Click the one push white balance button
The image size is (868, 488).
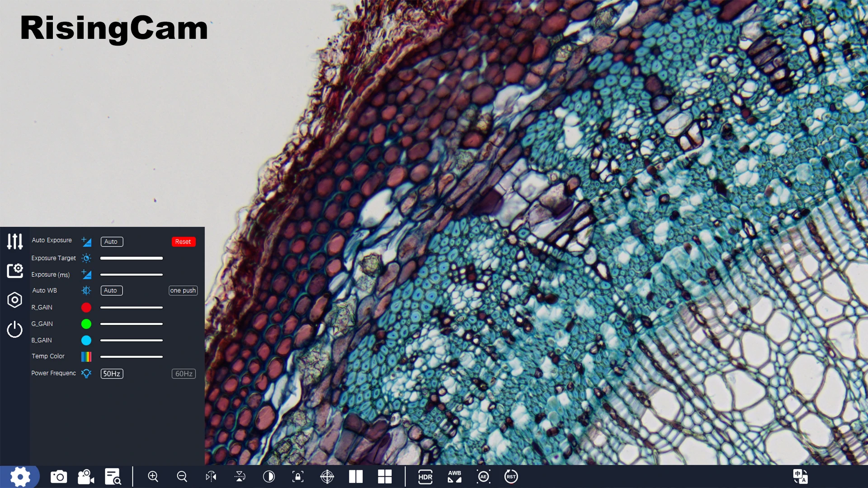(183, 291)
